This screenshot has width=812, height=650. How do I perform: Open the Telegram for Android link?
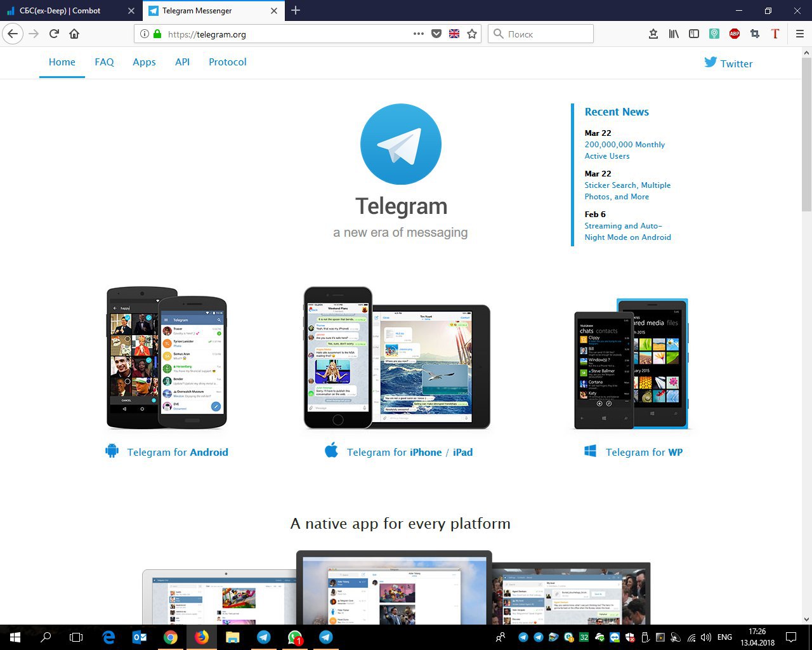point(167,452)
